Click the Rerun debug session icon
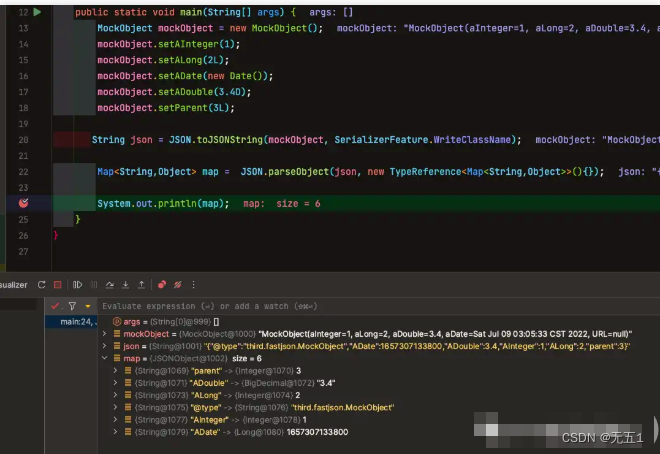Image resolution: width=660 pixels, height=454 pixels. [41, 285]
